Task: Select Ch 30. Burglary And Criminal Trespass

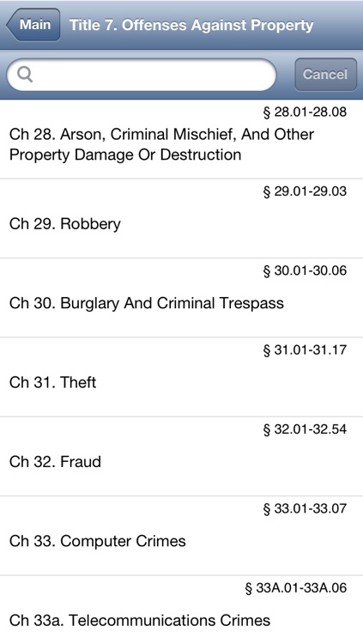Action: pos(182,298)
